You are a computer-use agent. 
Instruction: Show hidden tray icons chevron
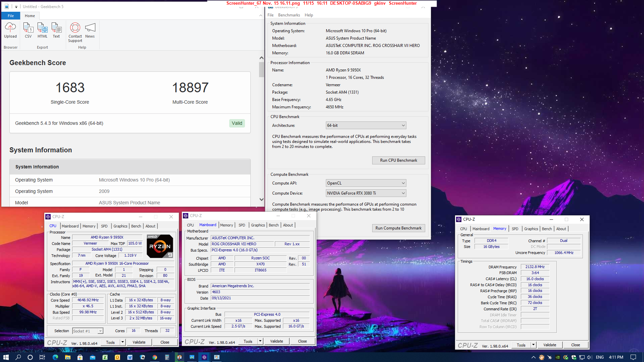pyautogui.click(x=533, y=357)
